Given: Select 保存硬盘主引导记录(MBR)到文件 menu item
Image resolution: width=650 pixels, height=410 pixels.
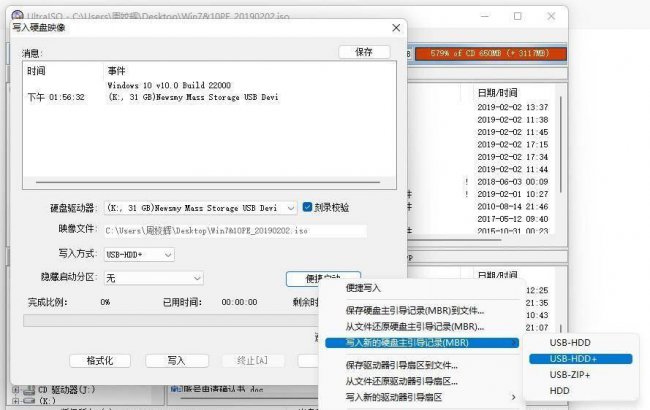Looking at the screenshot, I should pyautogui.click(x=415, y=311).
